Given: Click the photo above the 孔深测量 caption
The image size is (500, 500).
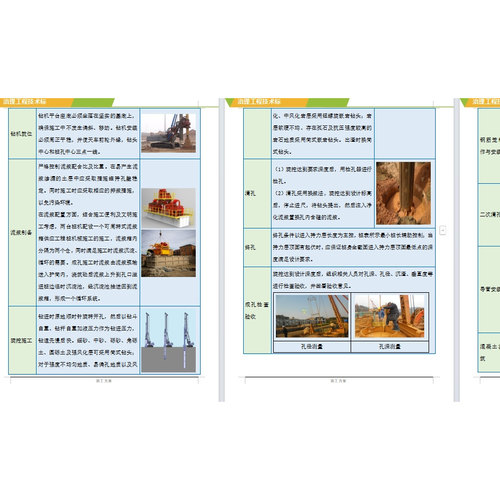Looking at the screenshot, I should pos(389,316).
